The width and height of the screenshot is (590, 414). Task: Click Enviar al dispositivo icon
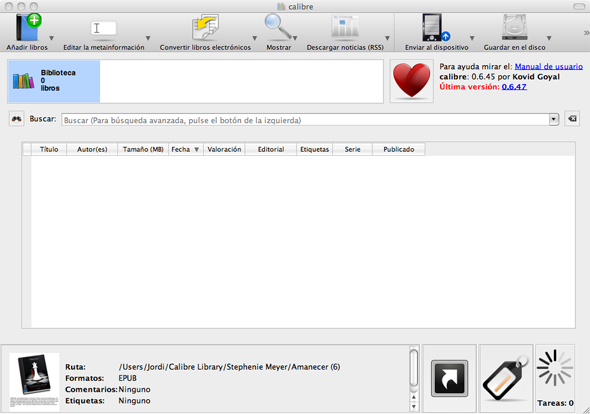[x=436, y=27]
